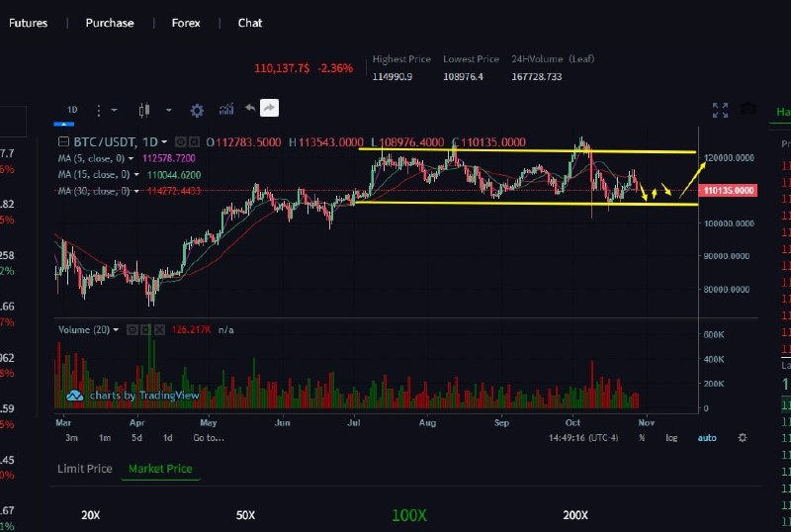Toggle log scale on the chart
Viewport: 791px width, 532px height.
(671, 437)
